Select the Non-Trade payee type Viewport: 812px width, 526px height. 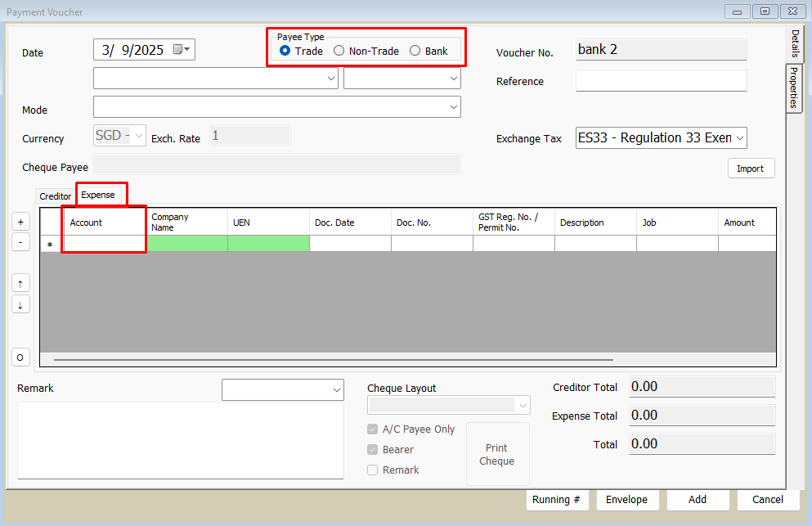(339, 51)
